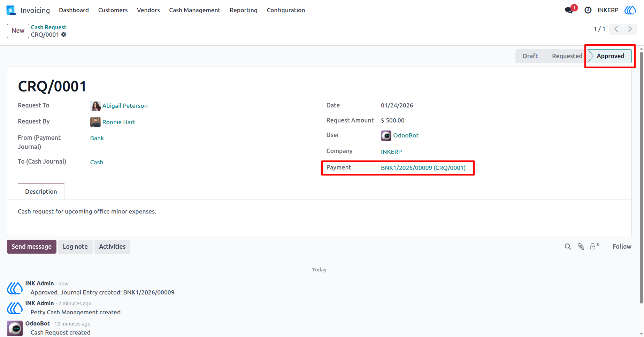The image size is (644, 337).
Task: Open the Reporting menu
Action: coord(244,10)
